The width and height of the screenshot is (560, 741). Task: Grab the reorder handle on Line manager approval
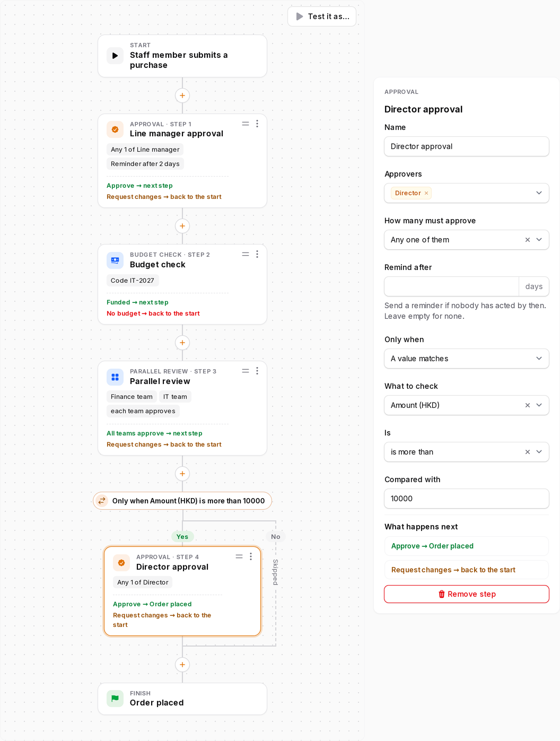pos(246,124)
